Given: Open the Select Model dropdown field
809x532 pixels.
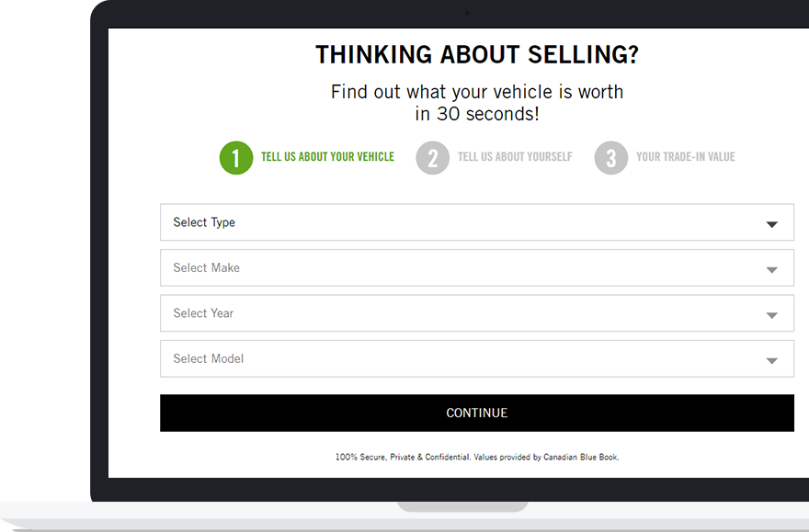Looking at the screenshot, I should [477, 358].
